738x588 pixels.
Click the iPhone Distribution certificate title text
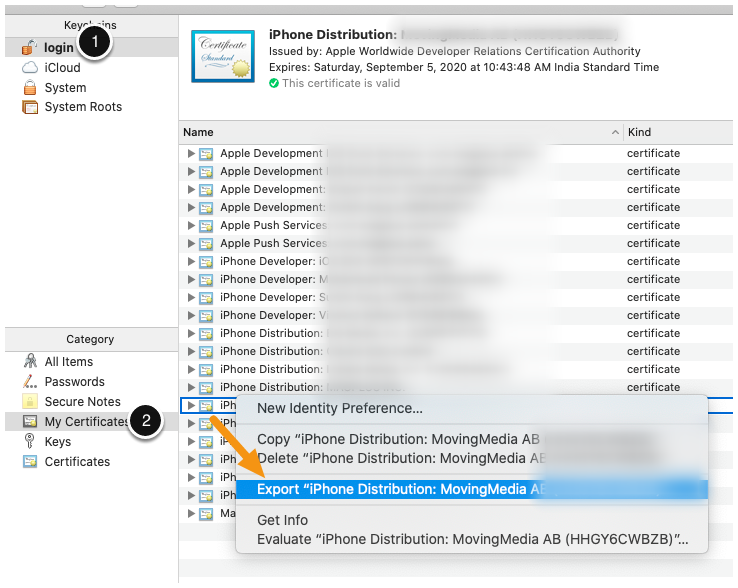coord(333,35)
